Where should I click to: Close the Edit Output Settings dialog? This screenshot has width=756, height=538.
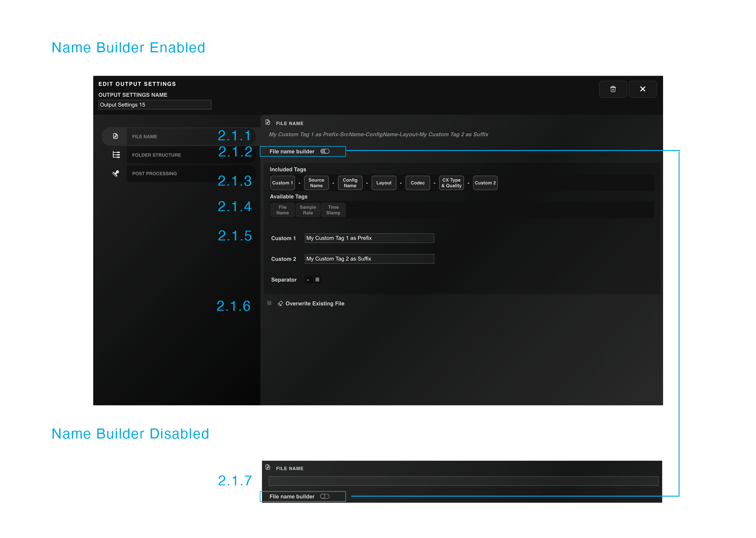[x=642, y=89]
